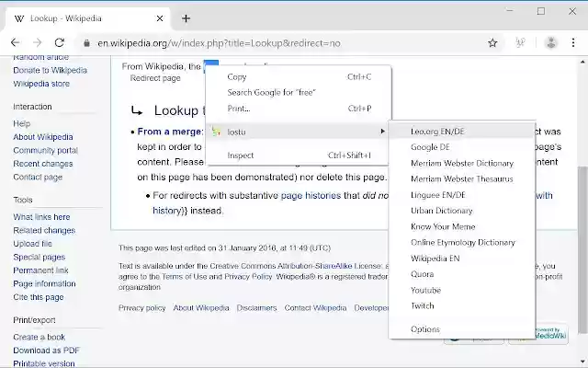Open the Chrome three-dot menu
The height and width of the screenshot is (368, 588).
[x=573, y=43]
